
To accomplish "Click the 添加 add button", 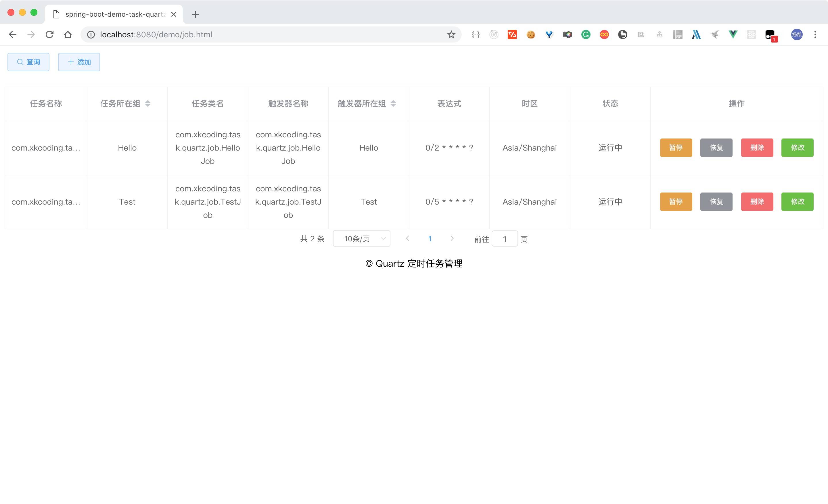I will [79, 62].
